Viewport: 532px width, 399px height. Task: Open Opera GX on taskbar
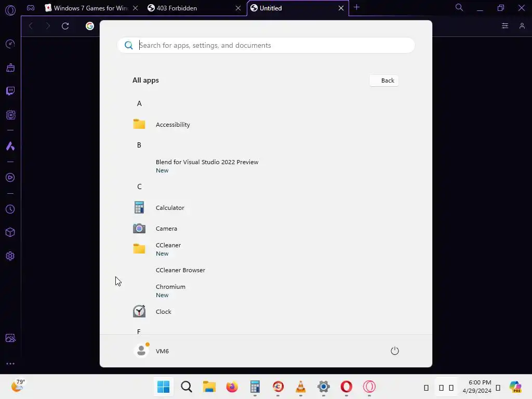[x=369, y=387]
